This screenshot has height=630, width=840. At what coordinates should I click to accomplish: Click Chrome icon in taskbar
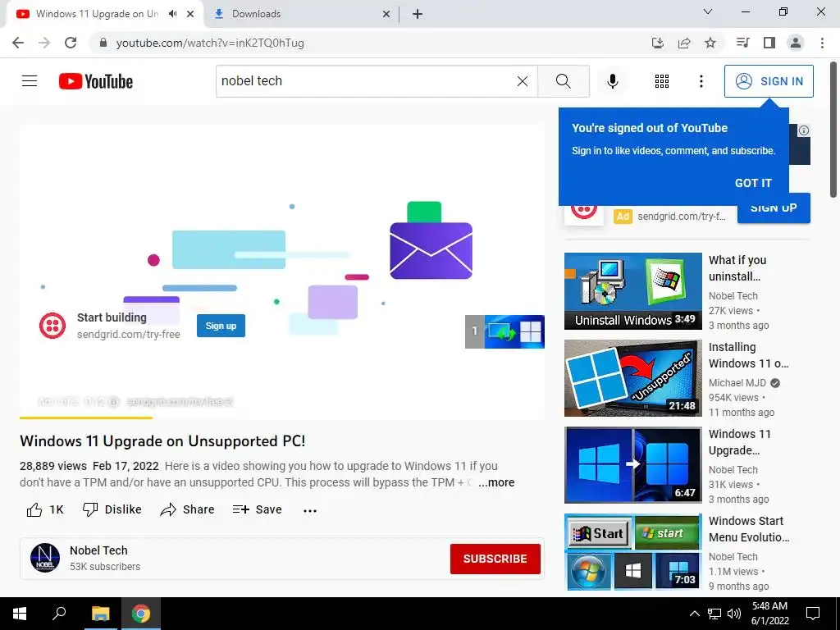click(x=141, y=614)
